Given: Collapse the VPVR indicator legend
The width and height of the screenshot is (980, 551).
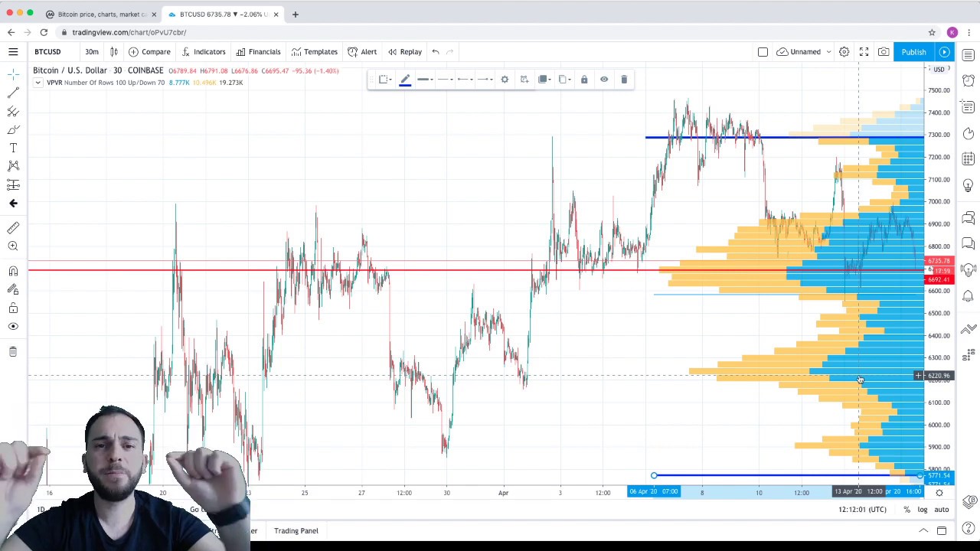Looking at the screenshot, I should [38, 83].
